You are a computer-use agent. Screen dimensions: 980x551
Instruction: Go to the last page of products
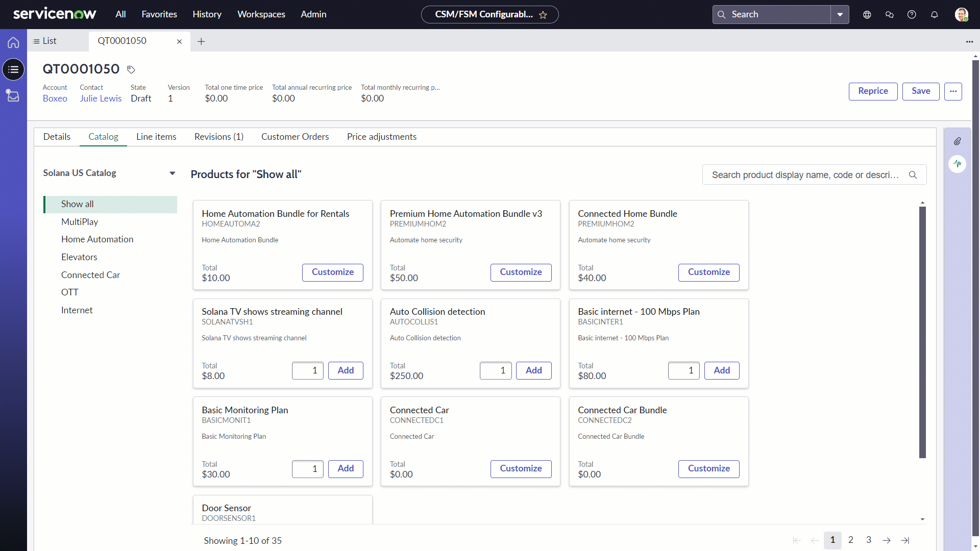pyautogui.click(x=905, y=540)
